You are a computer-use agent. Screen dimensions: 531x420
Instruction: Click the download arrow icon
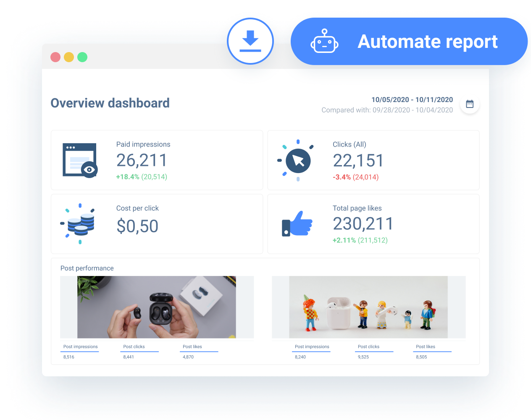pyautogui.click(x=250, y=41)
